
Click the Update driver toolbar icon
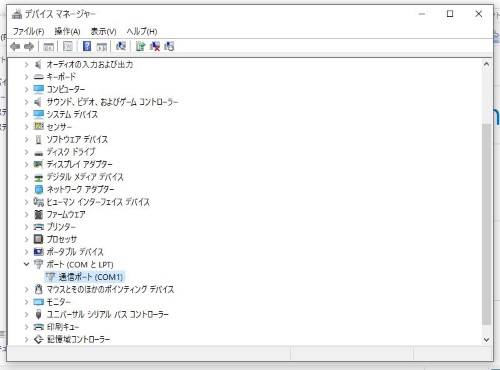coord(140,46)
